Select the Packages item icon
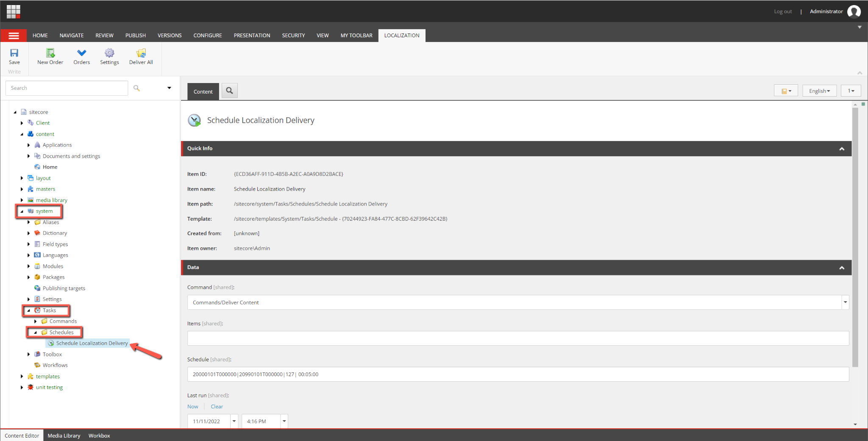868x441 pixels. [x=37, y=277]
